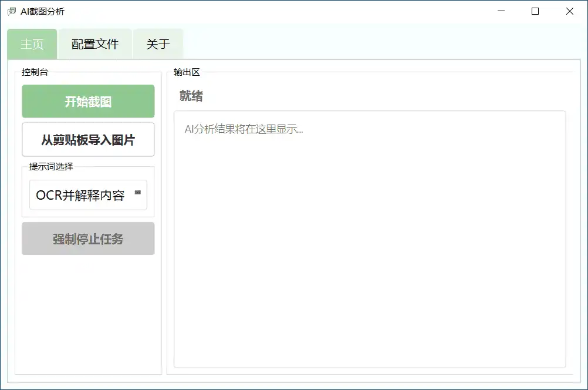Viewport: 588px width, 390px height.
Task: Import image via 从剪贴板导入图片 button
Action: click(88, 140)
